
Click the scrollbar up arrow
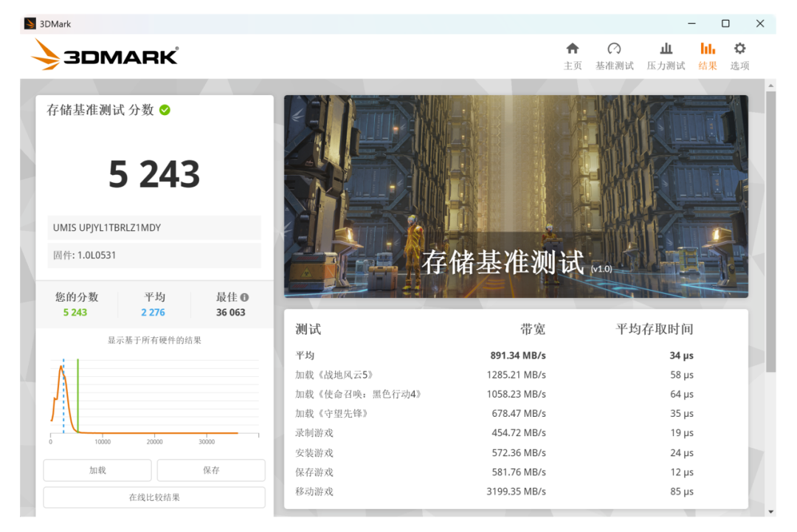[x=771, y=85]
